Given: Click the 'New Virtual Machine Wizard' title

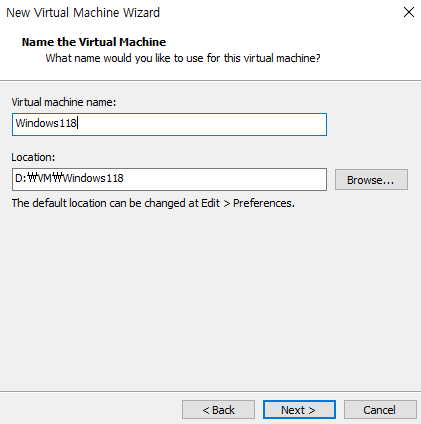Looking at the screenshot, I should click(83, 13).
